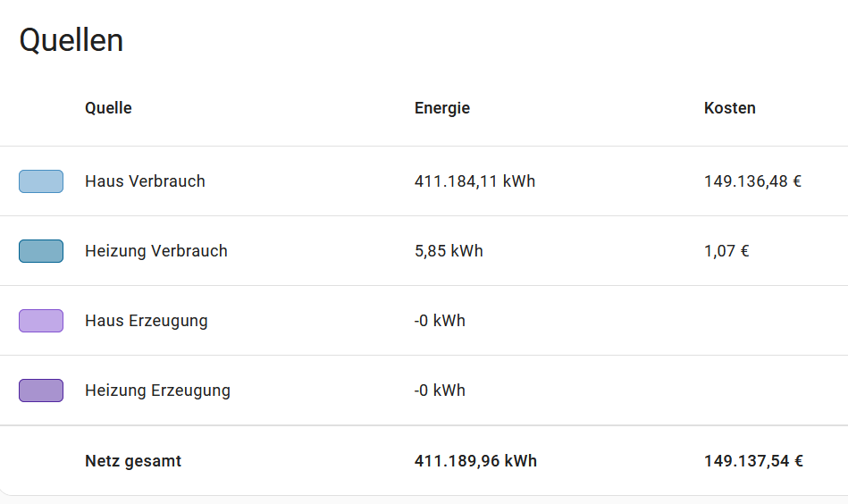Click the Quelle column header
The width and height of the screenshot is (848, 504).
(x=108, y=108)
